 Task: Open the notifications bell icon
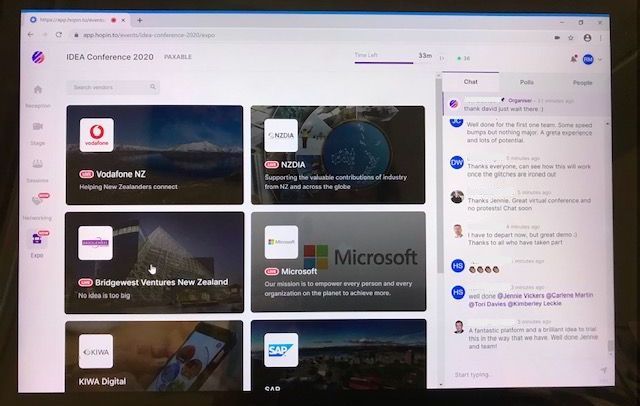(x=573, y=59)
